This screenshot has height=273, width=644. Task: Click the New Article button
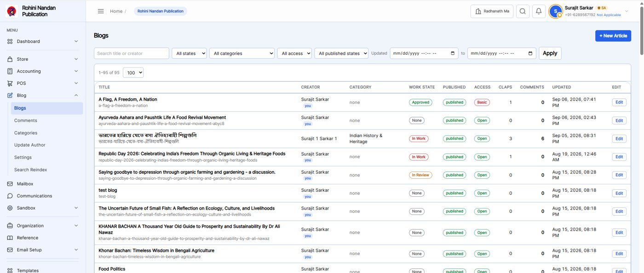(x=613, y=36)
